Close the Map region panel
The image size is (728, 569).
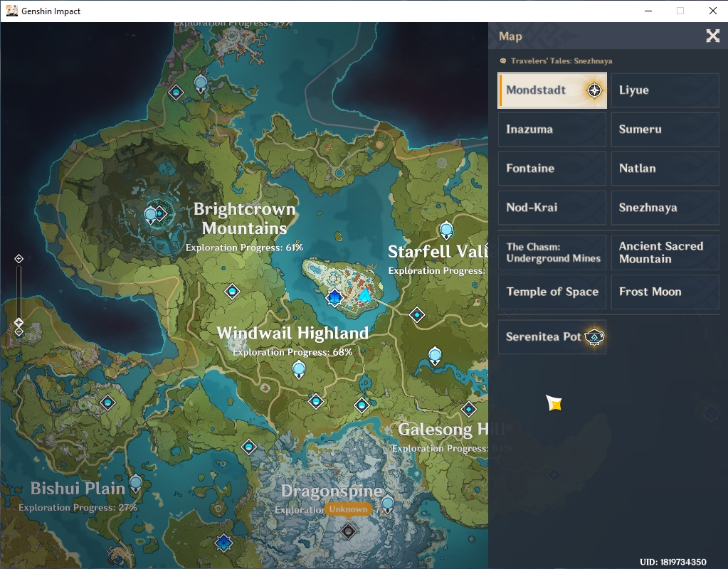point(712,36)
